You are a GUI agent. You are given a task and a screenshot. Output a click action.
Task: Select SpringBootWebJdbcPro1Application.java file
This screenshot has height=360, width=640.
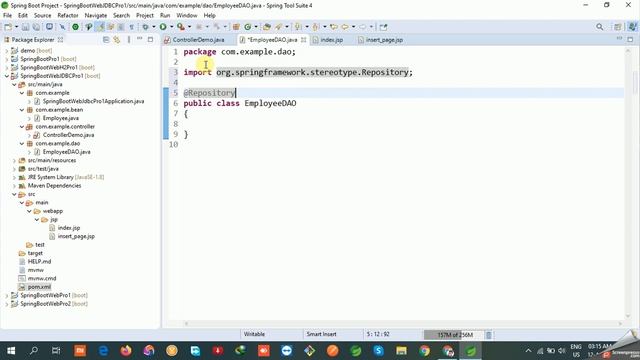93,101
